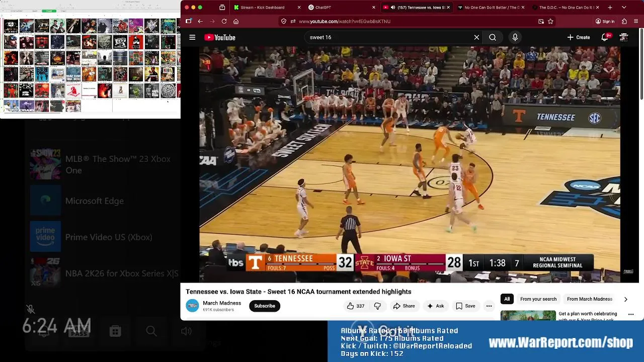The width and height of the screenshot is (644, 362).
Task: Reload the YouTube page
Action: (224, 21)
